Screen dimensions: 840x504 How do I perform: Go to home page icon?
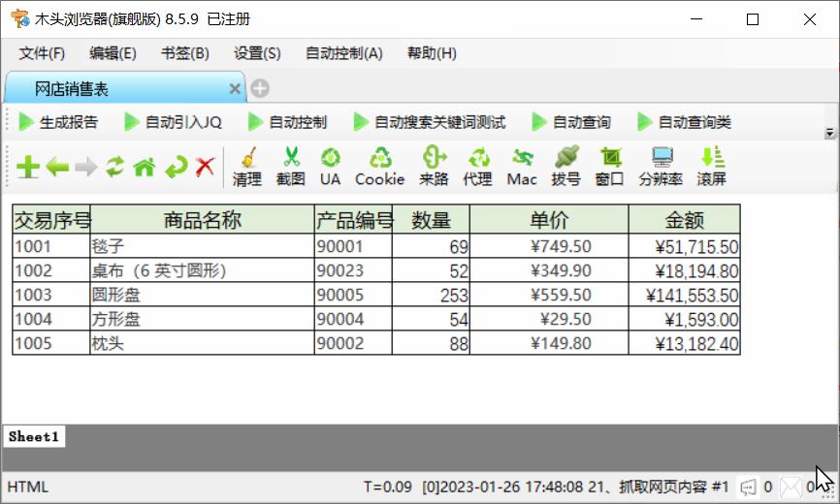[x=145, y=167]
